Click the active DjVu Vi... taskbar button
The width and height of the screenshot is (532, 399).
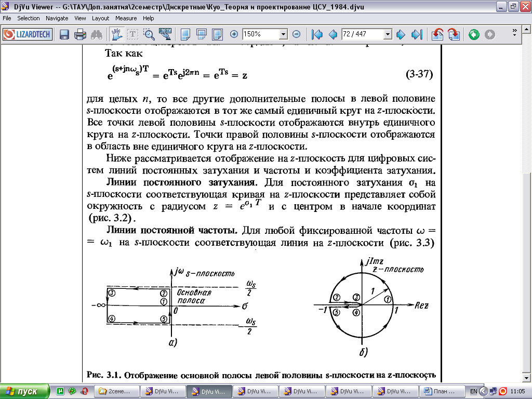[x=209, y=391]
